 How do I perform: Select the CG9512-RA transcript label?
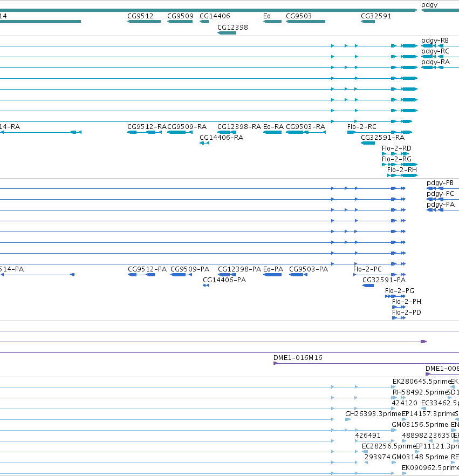click(147, 127)
